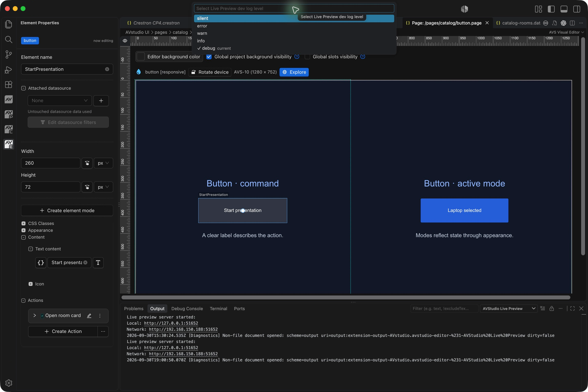The image size is (588, 392).
Task: Open Search in the activity bar
Action: coord(9,39)
